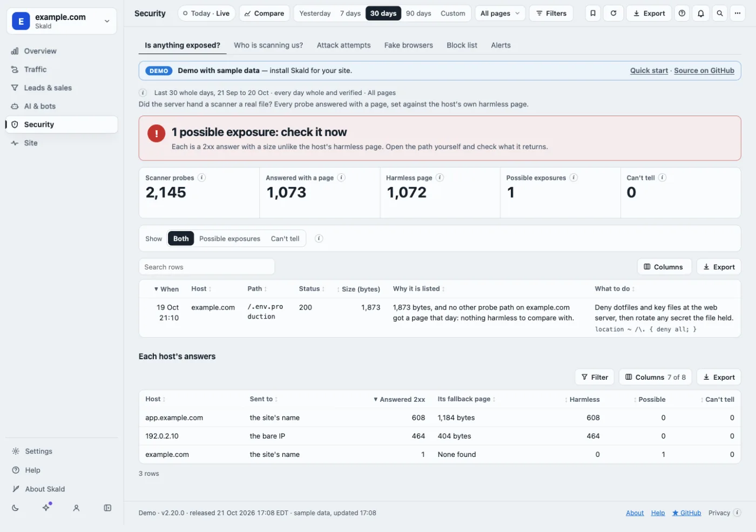This screenshot has width=756, height=532.
Task: Open Columns 7 of 8 picker
Action: pos(655,377)
